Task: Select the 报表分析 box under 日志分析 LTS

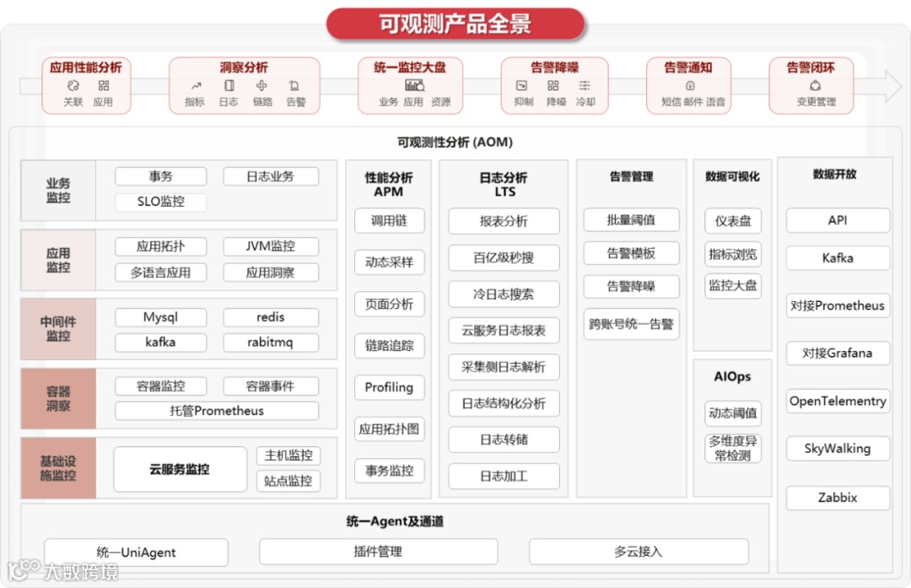Action: tap(504, 221)
